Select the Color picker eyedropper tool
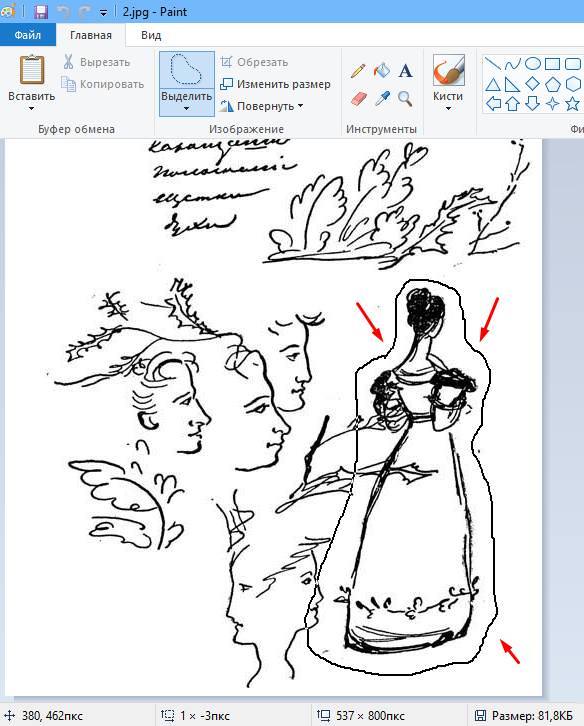Viewport: 584px width, 726px height. point(382,99)
